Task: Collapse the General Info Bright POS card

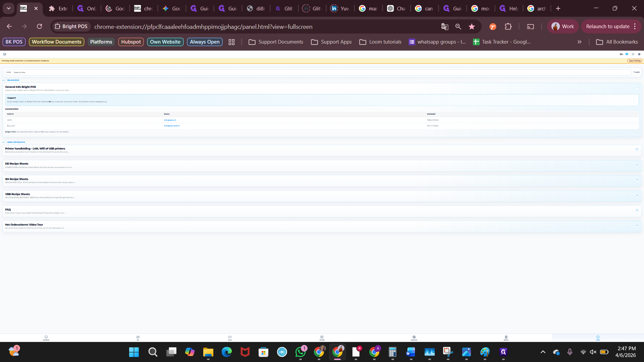Action: (637, 87)
